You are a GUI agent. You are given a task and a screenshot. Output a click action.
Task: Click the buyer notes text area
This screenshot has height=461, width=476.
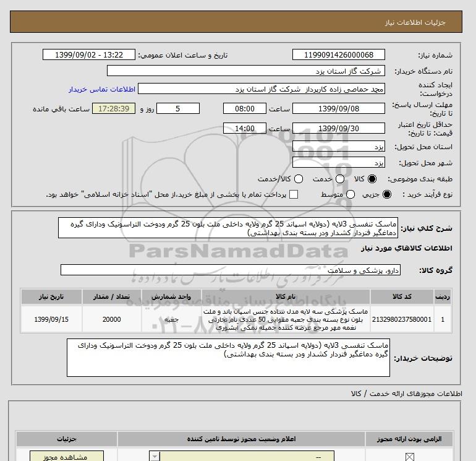click(x=228, y=358)
